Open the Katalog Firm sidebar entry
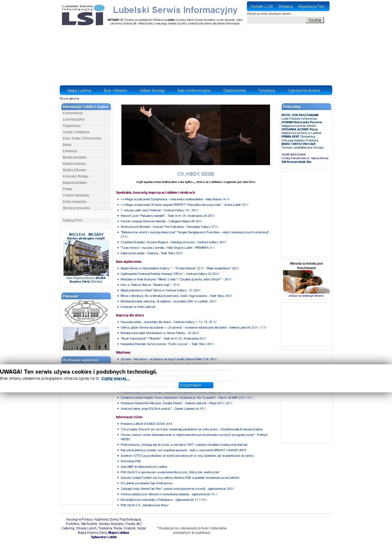Screen dimensions: 392x555 (72, 220)
